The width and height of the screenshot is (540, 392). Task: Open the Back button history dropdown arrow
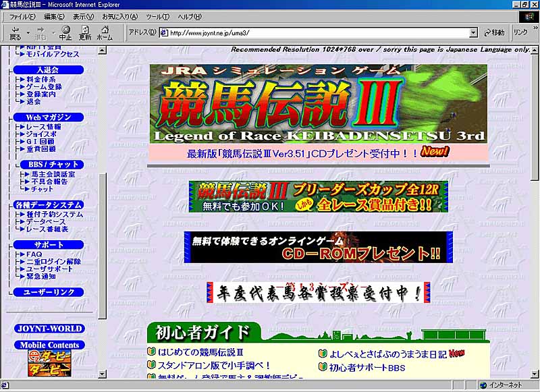(28, 33)
